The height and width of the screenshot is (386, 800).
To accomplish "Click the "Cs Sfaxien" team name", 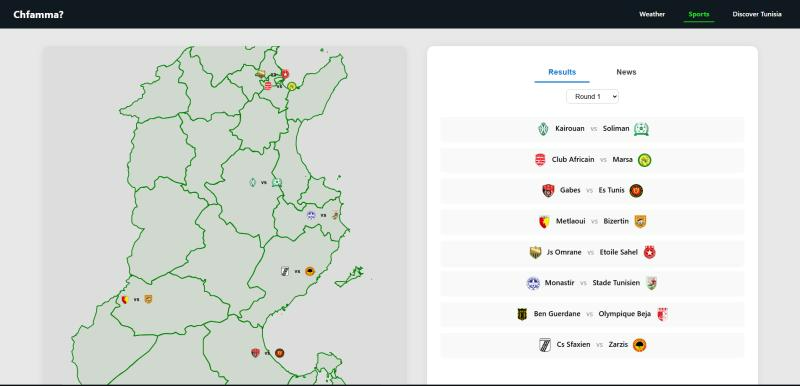I will pyautogui.click(x=573, y=345).
